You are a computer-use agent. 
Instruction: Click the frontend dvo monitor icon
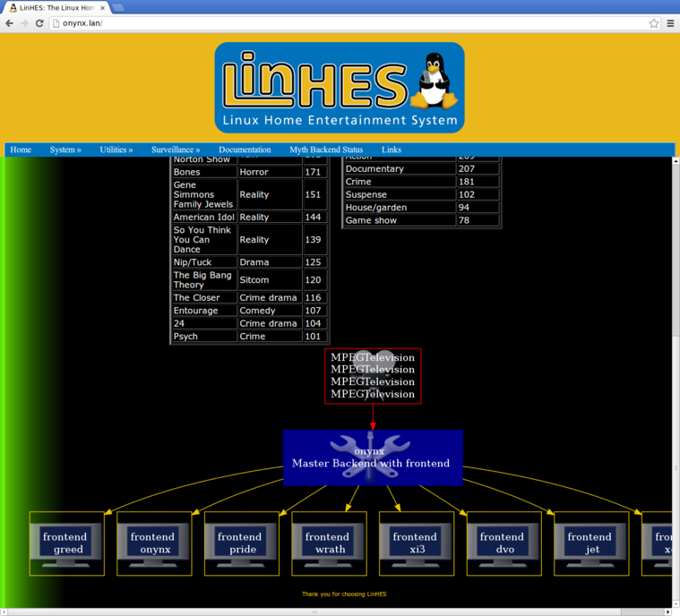(504, 543)
